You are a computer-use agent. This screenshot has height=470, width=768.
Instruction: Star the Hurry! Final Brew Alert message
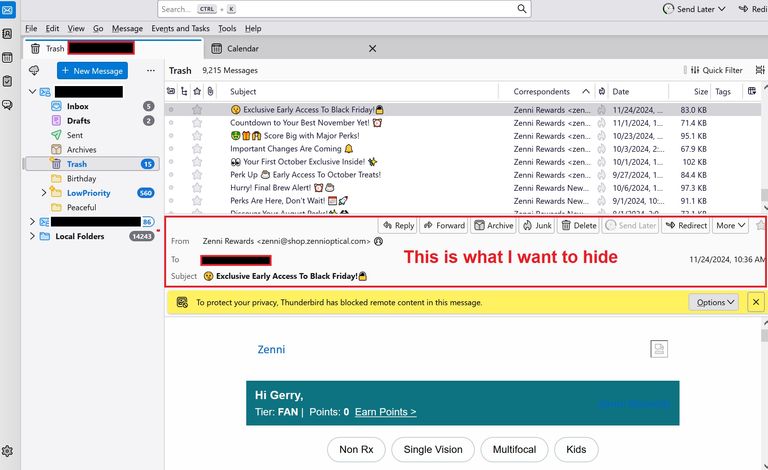pos(197,188)
